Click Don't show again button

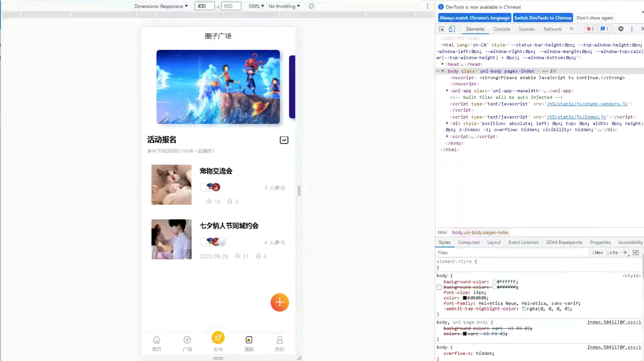pos(595,18)
